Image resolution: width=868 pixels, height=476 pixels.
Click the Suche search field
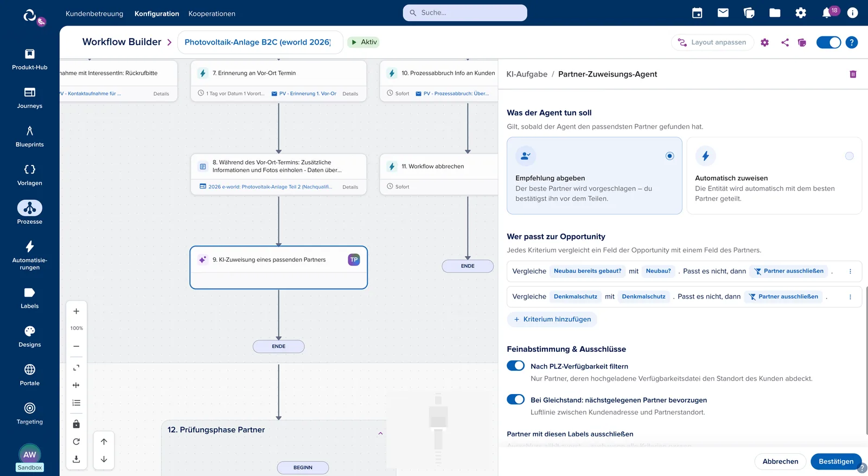tap(465, 13)
